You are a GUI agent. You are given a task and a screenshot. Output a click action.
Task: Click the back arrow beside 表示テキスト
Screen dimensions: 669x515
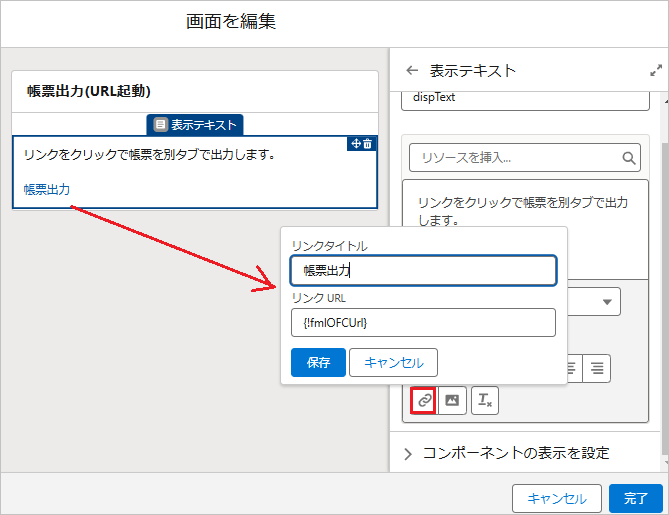click(412, 70)
